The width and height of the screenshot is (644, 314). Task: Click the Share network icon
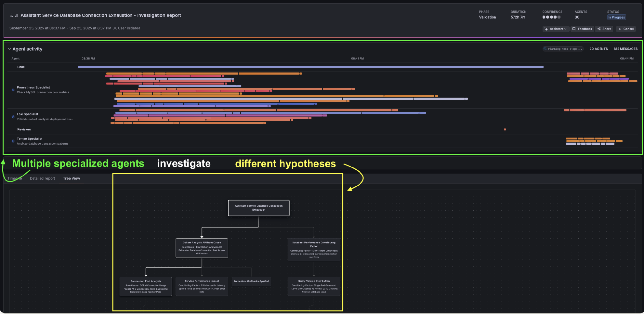coord(599,29)
